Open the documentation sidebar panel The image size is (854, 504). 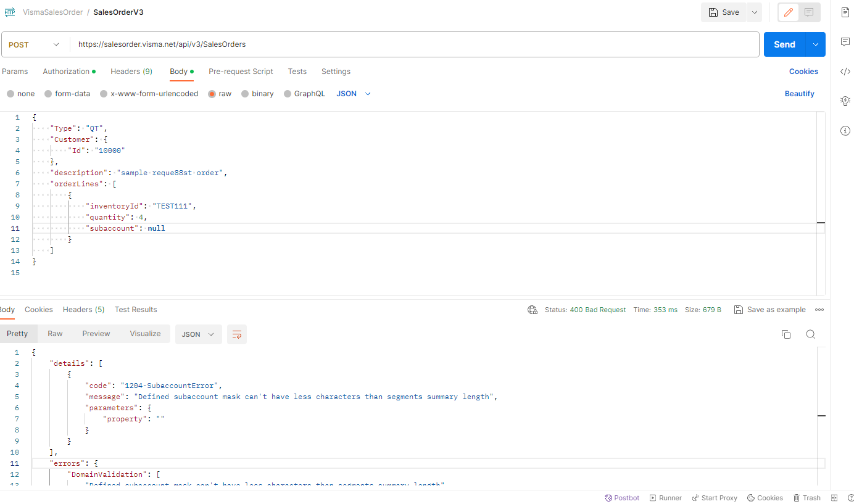click(845, 12)
